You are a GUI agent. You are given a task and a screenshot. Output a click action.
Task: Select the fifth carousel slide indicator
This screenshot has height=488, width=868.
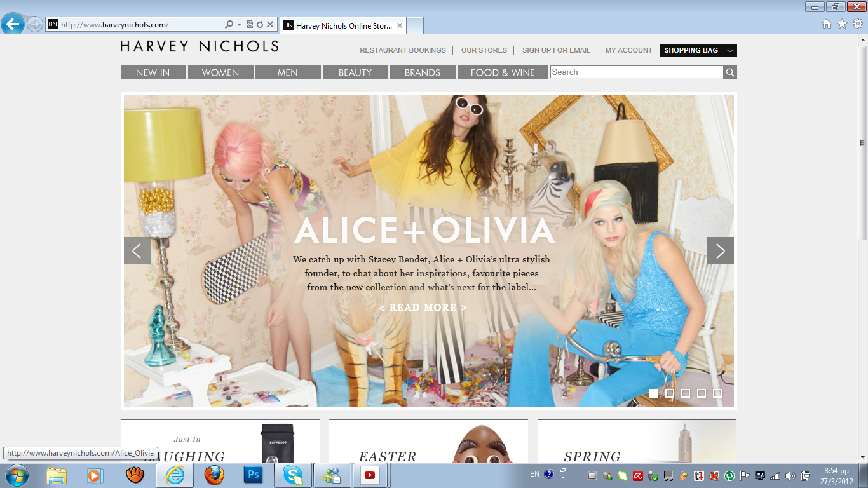coord(717,393)
